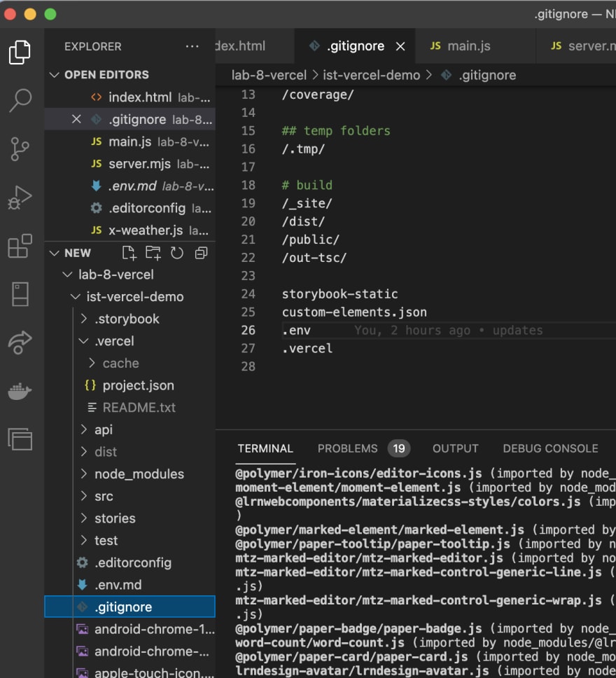Open .editorconfig from Open Editors

pos(129,208)
